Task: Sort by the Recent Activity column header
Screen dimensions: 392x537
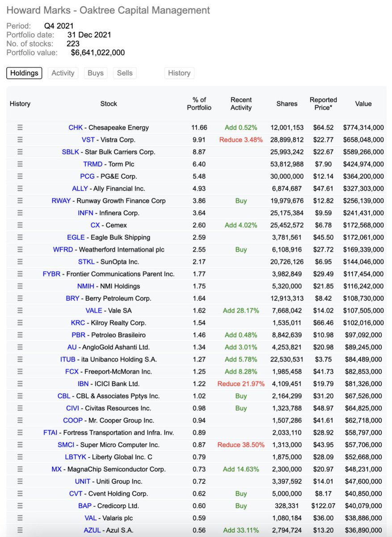Action: [241, 104]
